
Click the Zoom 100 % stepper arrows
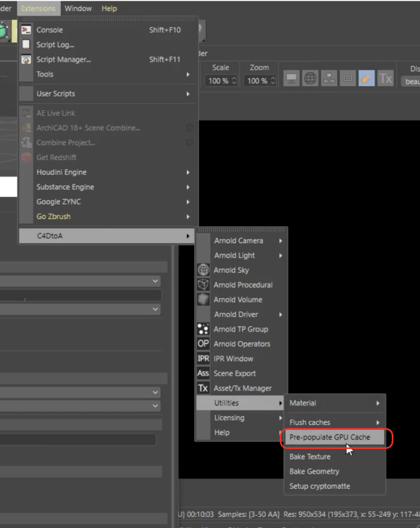pyautogui.click(x=273, y=81)
